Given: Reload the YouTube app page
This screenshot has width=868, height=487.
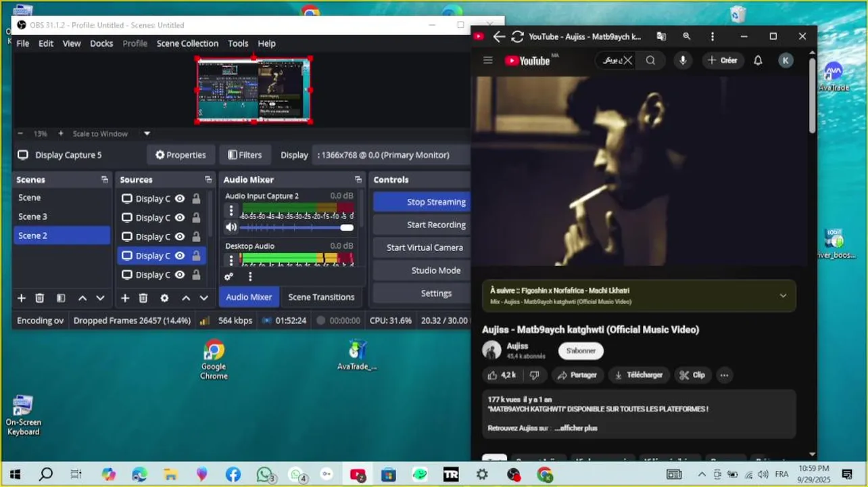Looking at the screenshot, I should (518, 37).
